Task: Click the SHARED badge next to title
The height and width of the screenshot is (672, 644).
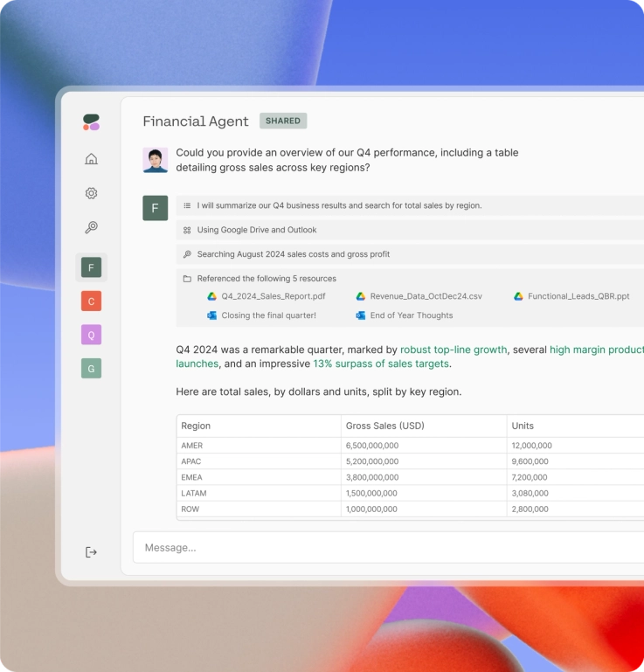Action: tap(283, 121)
